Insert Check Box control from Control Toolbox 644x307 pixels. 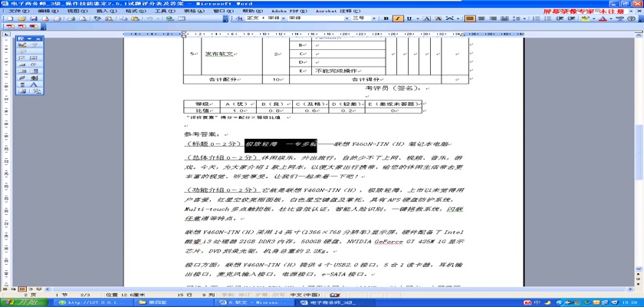coord(21,58)
